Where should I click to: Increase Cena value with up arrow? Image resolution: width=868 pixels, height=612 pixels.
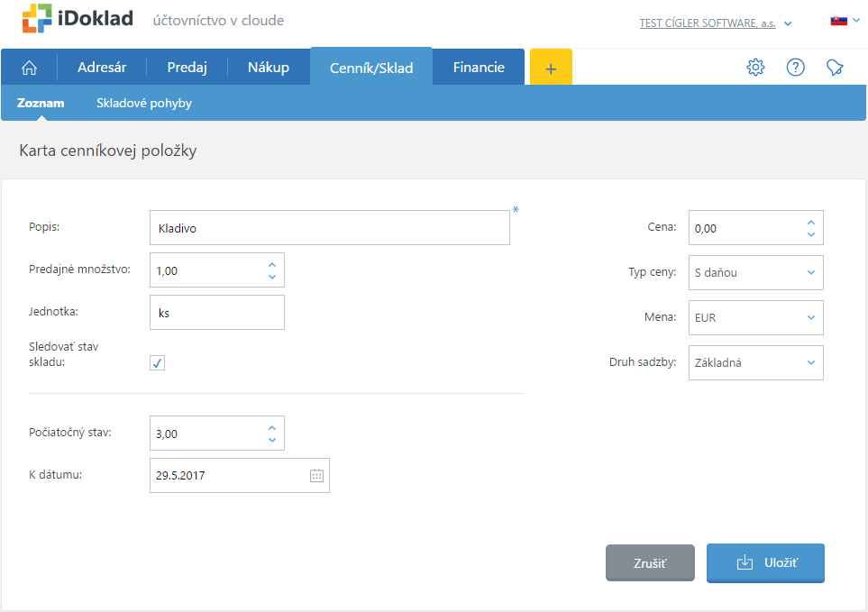click(x=810, y=222)
